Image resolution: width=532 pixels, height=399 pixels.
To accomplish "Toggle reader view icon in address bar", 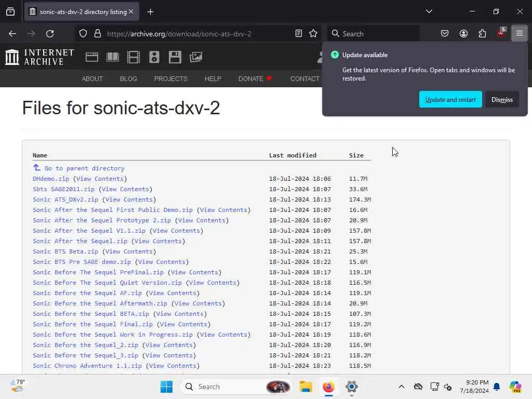I will pos(299,34).
